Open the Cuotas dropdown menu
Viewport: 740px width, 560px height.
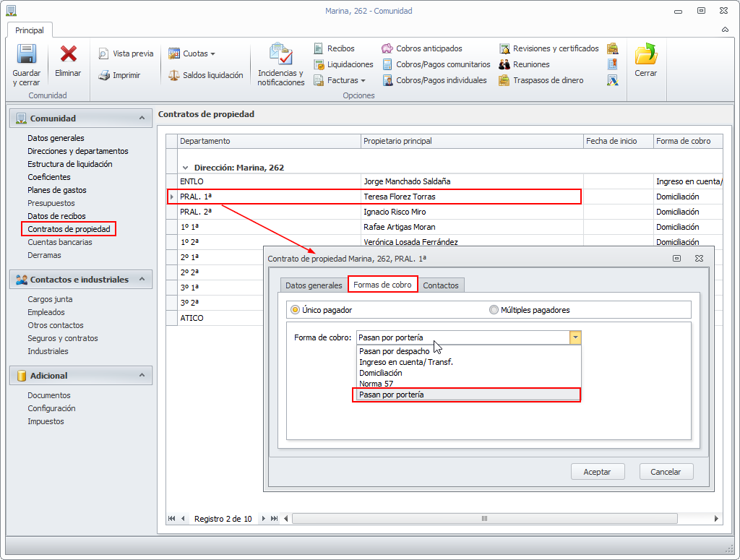click(x=192, y=53)
